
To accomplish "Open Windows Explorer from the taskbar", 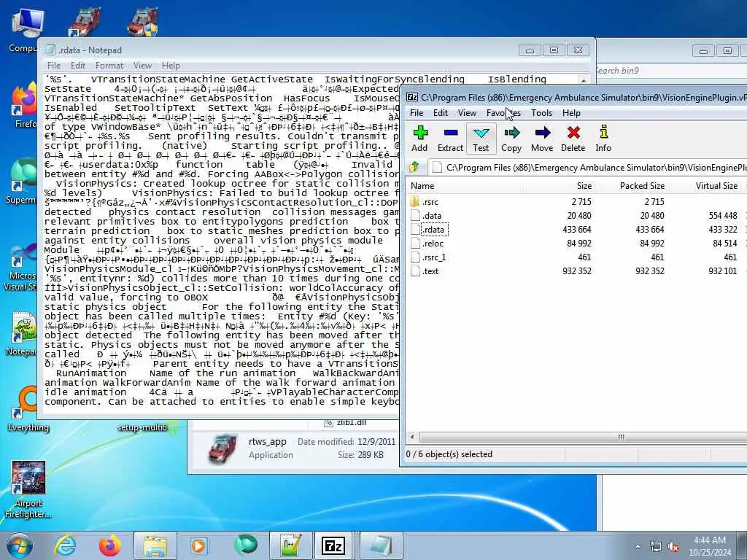I will (155, 545).
